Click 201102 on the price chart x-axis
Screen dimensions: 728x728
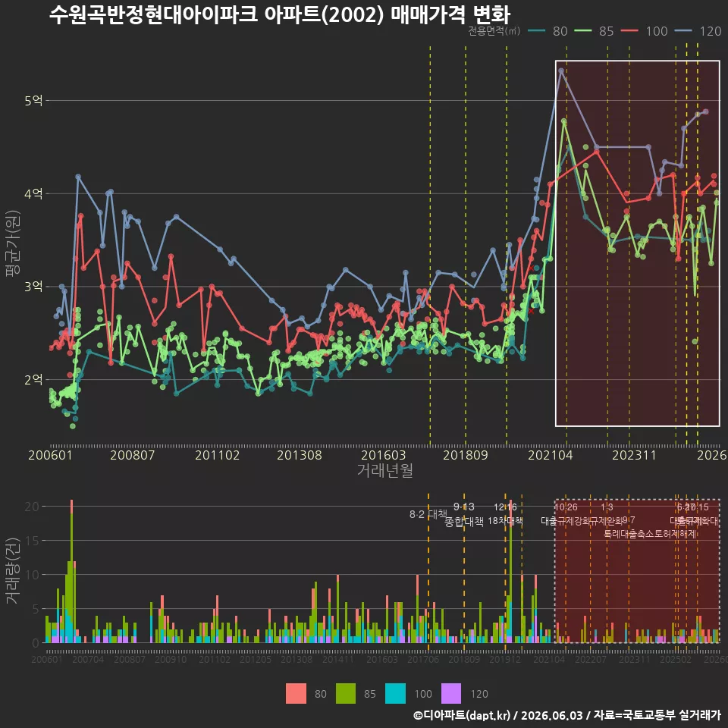tap(218, 455)
